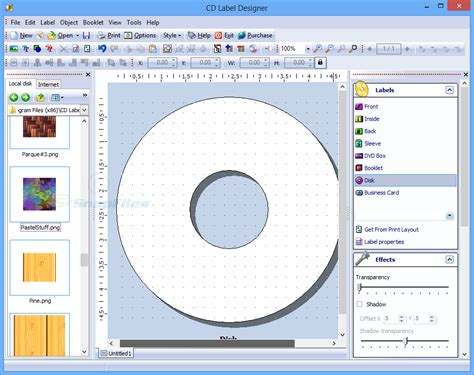The height and width of the screenshot is (375, 474).
Task: Click the New document button
Action: (21, 35)
